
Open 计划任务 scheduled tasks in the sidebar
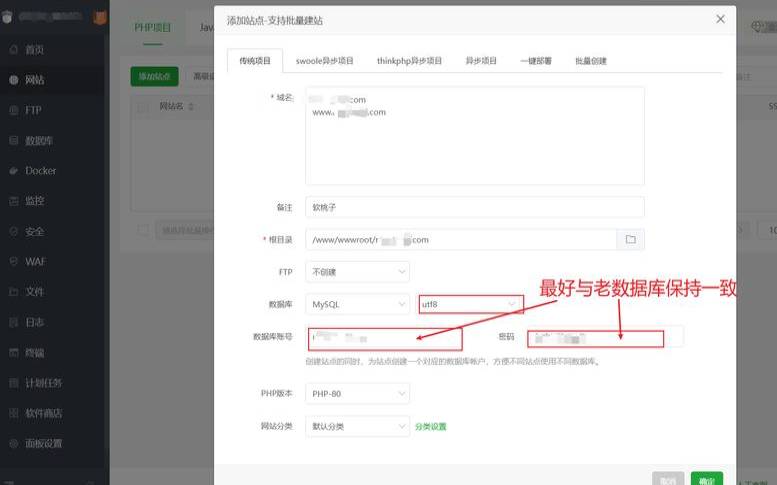(43, 383)
